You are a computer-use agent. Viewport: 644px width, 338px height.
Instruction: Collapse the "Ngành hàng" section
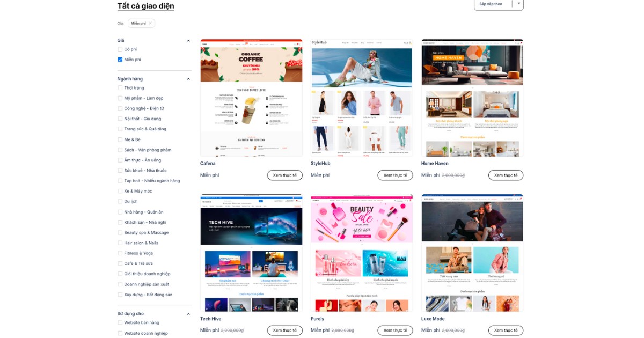(x=188, y=78)
